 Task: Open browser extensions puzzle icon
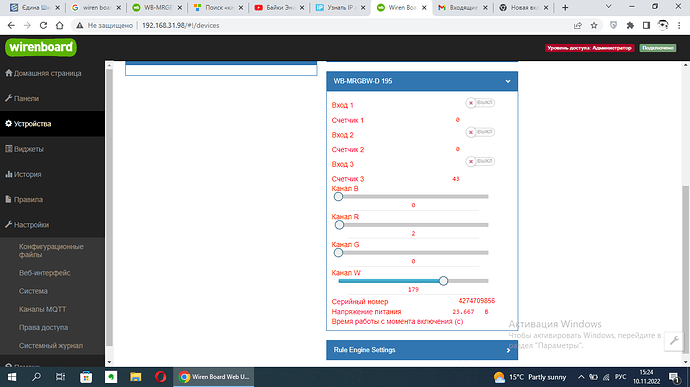pyautogui.click(x=630, y=26)
